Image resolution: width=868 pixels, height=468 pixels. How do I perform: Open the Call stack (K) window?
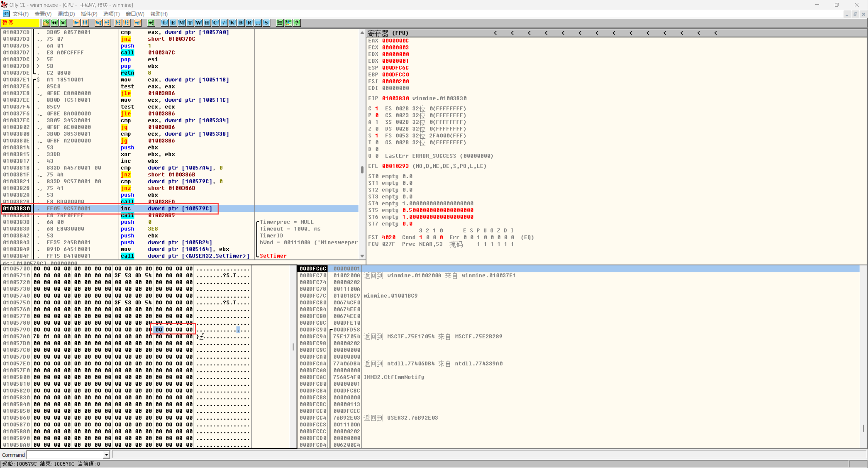pos(232,23)
